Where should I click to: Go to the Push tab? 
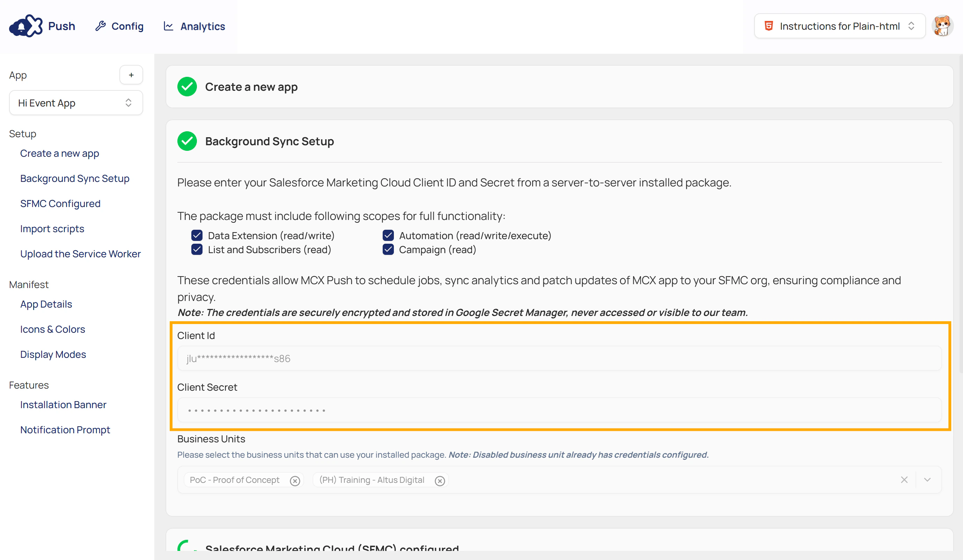coord(61,26)
